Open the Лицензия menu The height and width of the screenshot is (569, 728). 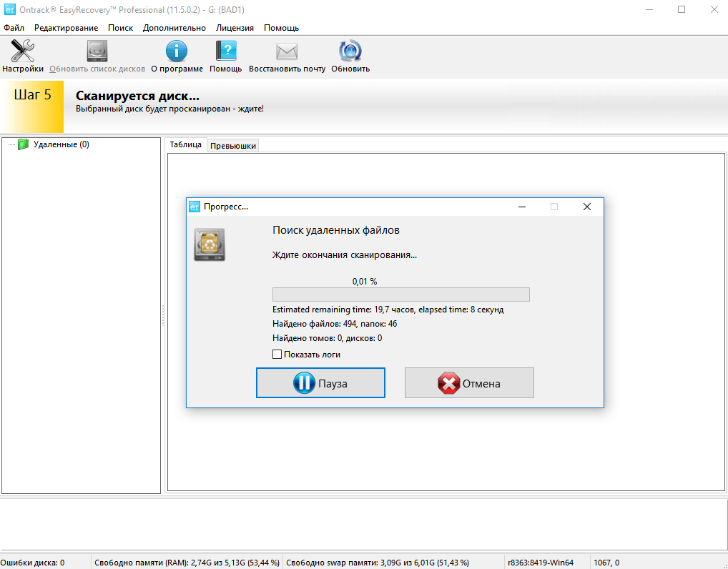(235, 28)
